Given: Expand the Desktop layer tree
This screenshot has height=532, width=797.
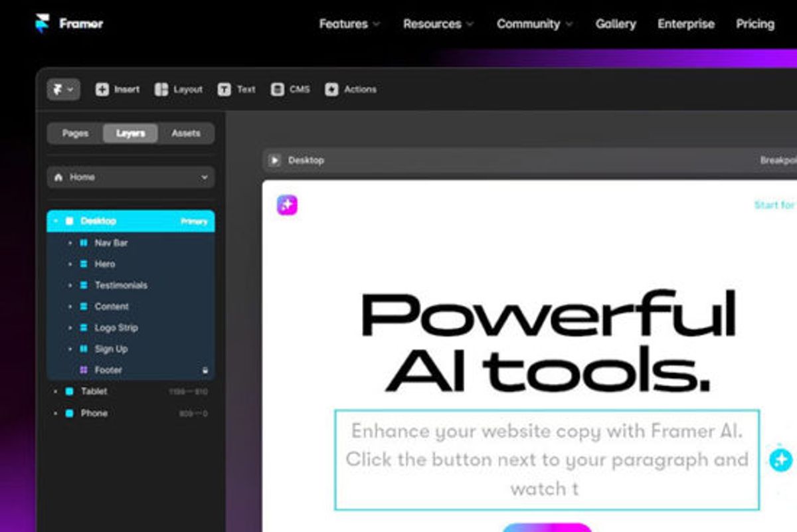Looking at the screenshot, I should (56, 221).
